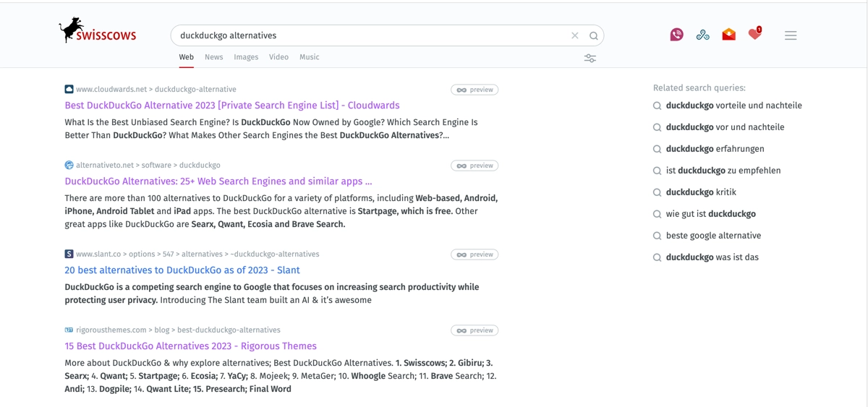Click the rigorousthemes.com URL breadcrumb
868x407 pixels.
[x=178, y=330]
